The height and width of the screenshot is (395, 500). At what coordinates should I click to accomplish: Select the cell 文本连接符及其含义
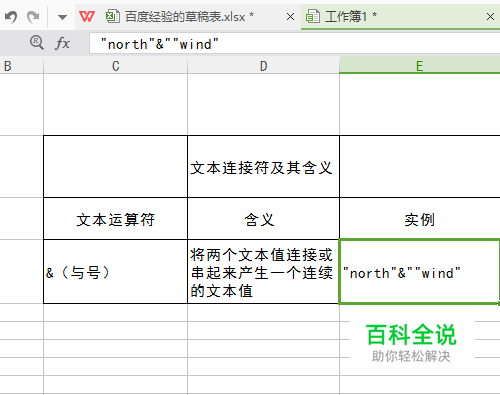tap(263, 167)
